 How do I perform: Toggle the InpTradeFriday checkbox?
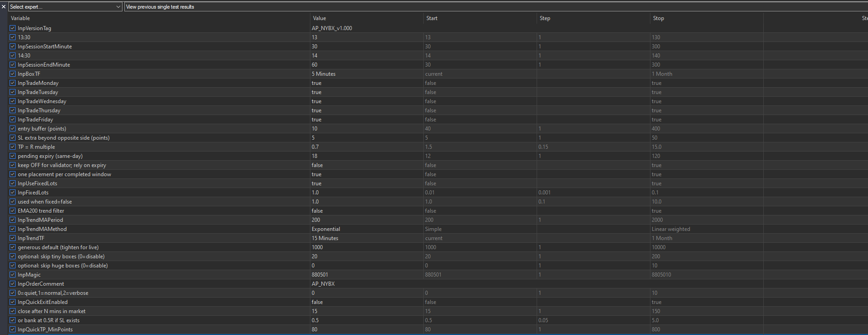pyautogui.click(x=13, y=120)
